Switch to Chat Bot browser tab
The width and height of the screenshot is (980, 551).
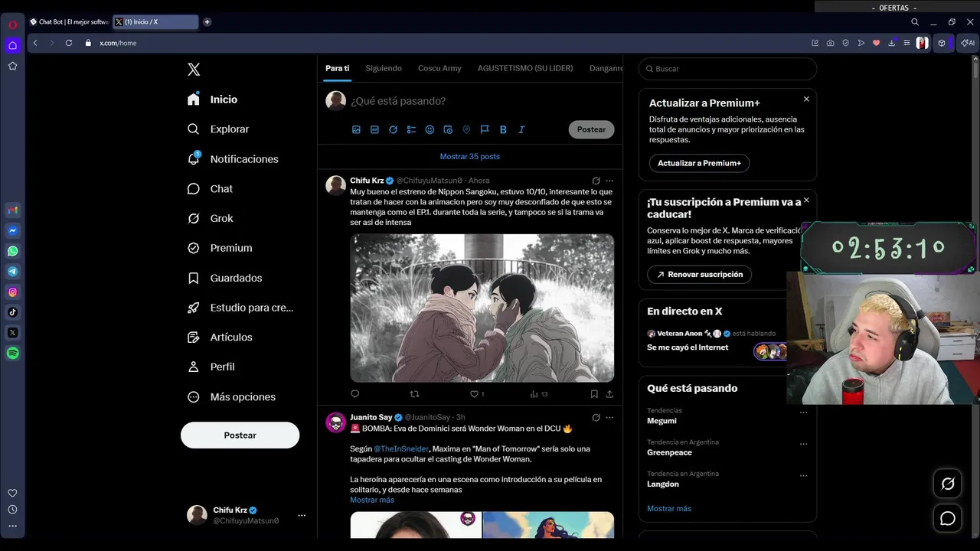(69, 22)
